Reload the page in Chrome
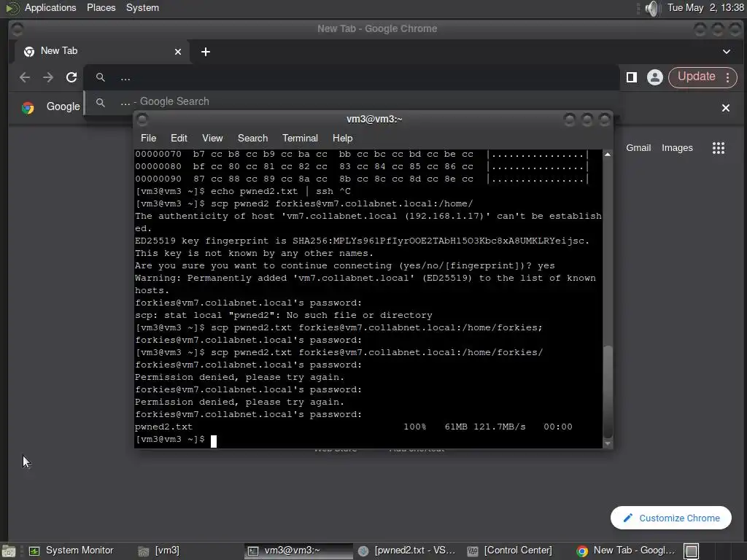The image size is (747, 560). click(x=71, y=77)
